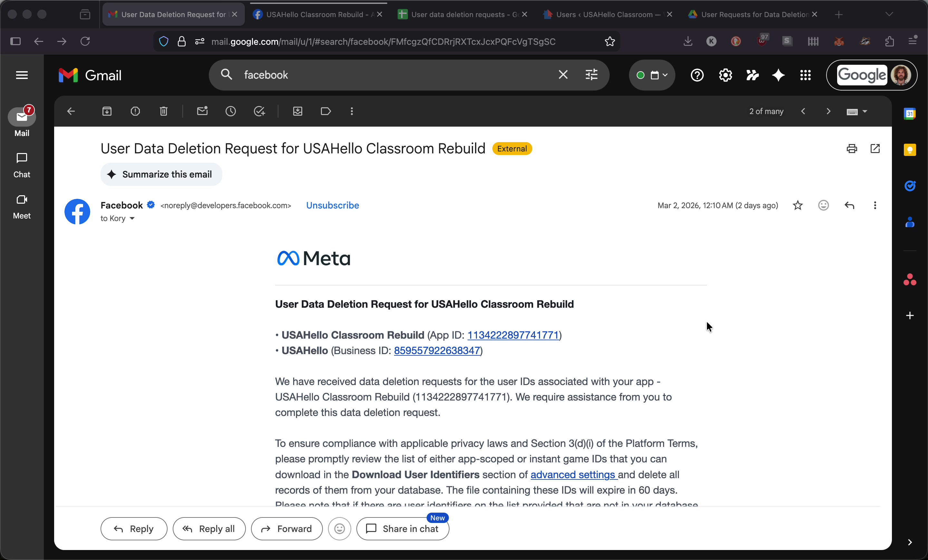Hide the side panel chevron
This screenshot has height=560, width=928.
(910, 542)
